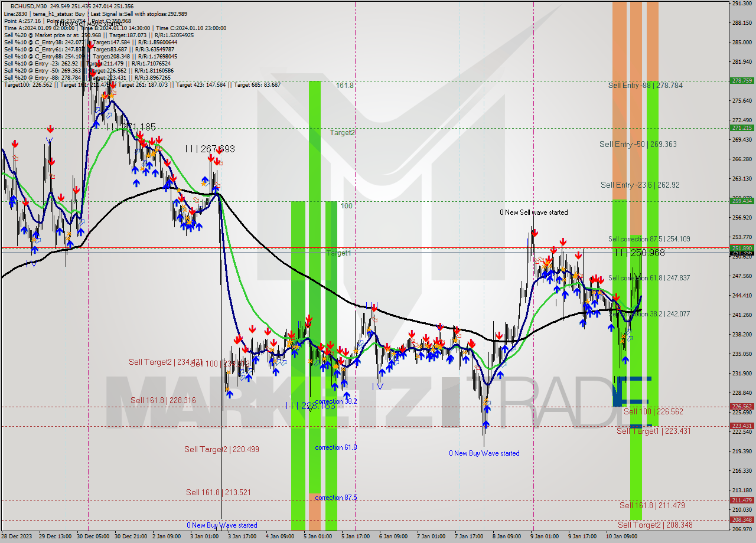756x543 pixels.
Task: Click the '5 Jan 01:00' date label
Action: point(317,537)
